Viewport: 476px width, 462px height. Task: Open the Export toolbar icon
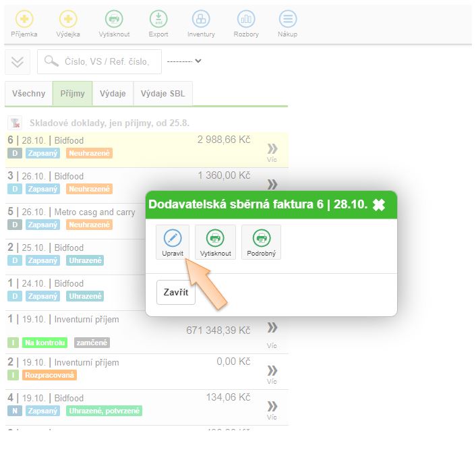(x=158, y=20)
